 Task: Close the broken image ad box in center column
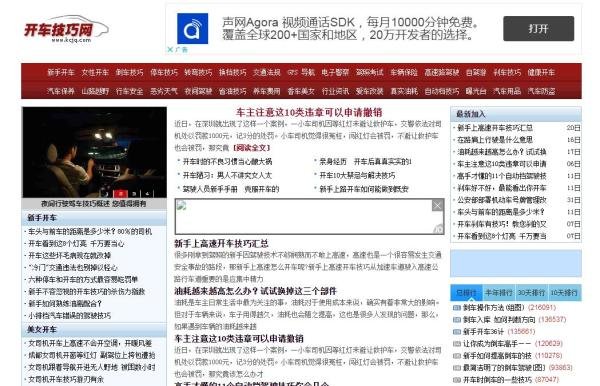point(437,205)
